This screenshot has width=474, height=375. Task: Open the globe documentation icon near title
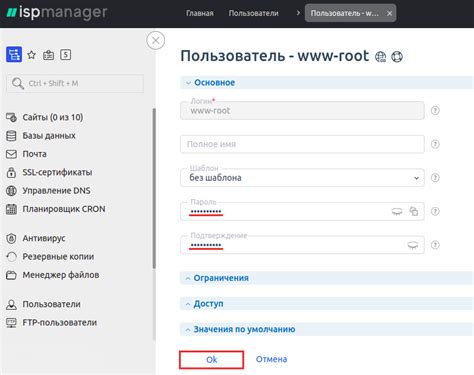[x=381, y=57]
